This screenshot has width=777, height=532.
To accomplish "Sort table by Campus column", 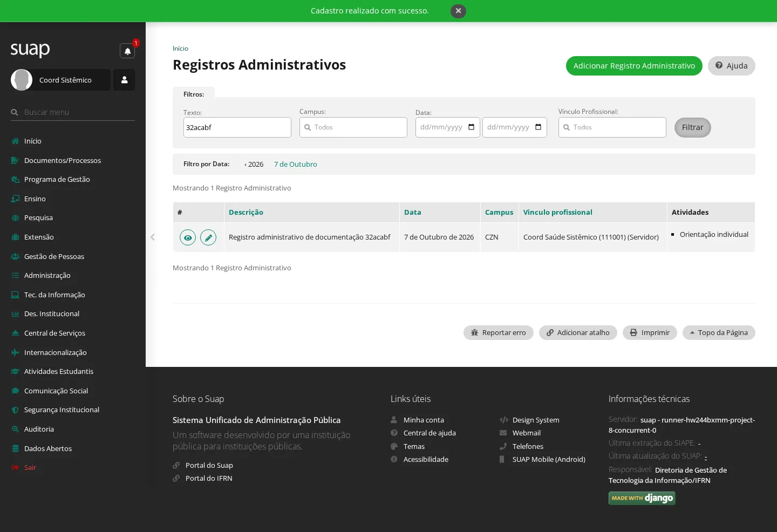I will pos(499,212).
